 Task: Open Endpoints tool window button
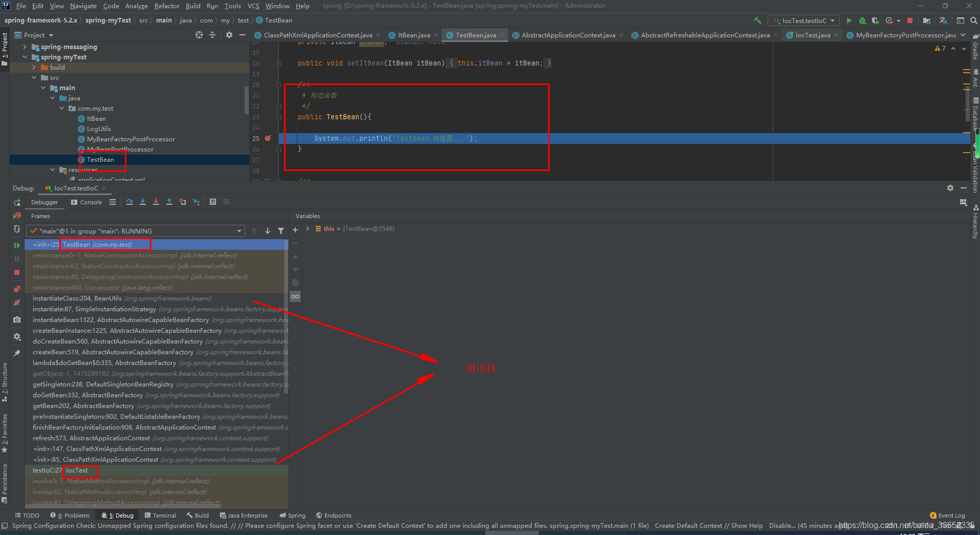(x=334, y=515)
